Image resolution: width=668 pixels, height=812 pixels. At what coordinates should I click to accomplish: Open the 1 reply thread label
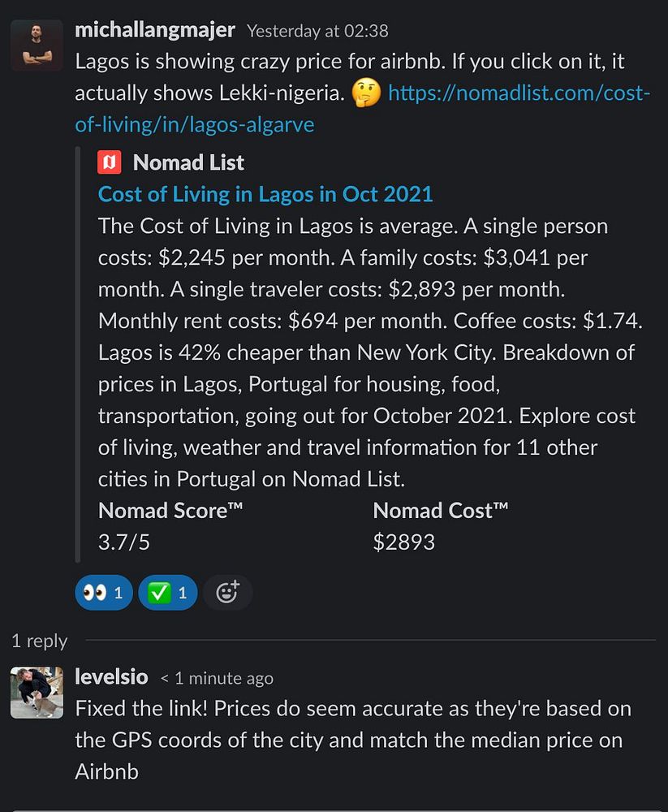point(39,641)
